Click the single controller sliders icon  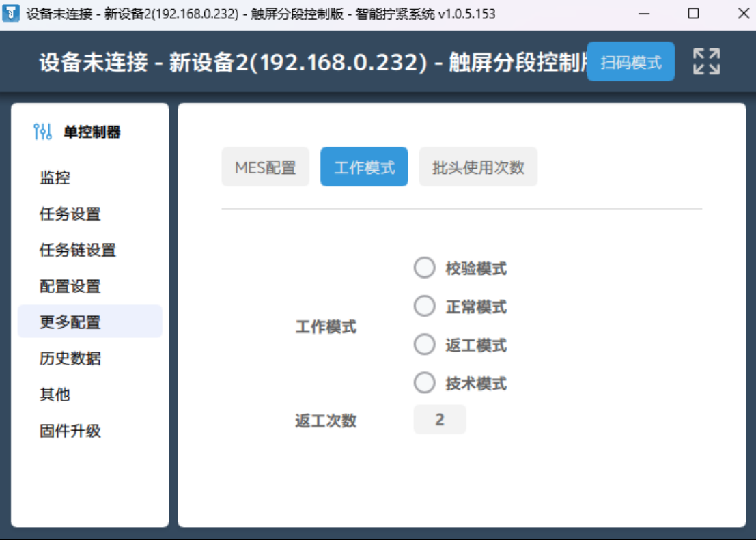coord(42,132)
